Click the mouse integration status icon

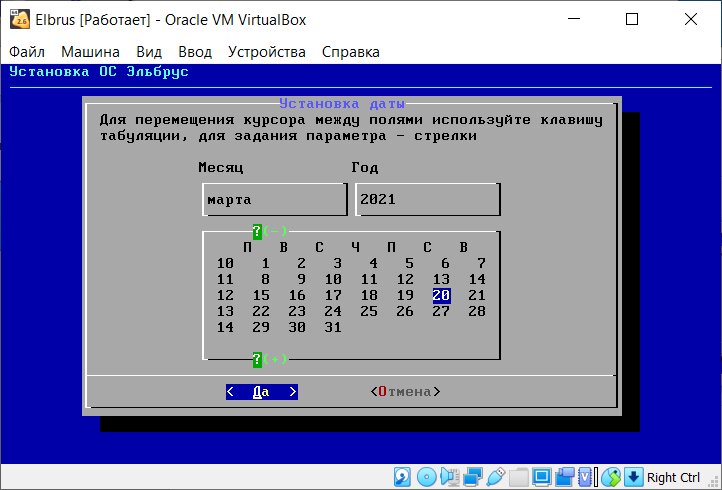(611, 477)
